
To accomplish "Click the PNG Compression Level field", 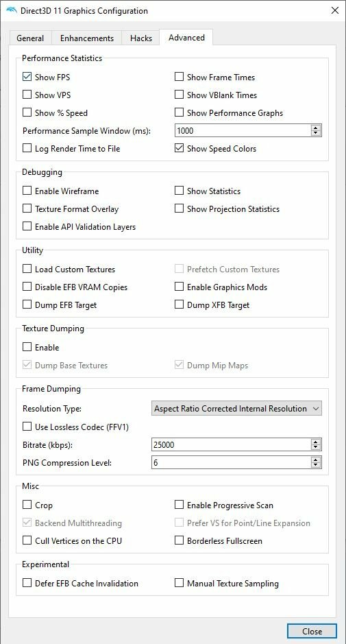I will pyautogui.click(x=231, y=462).
